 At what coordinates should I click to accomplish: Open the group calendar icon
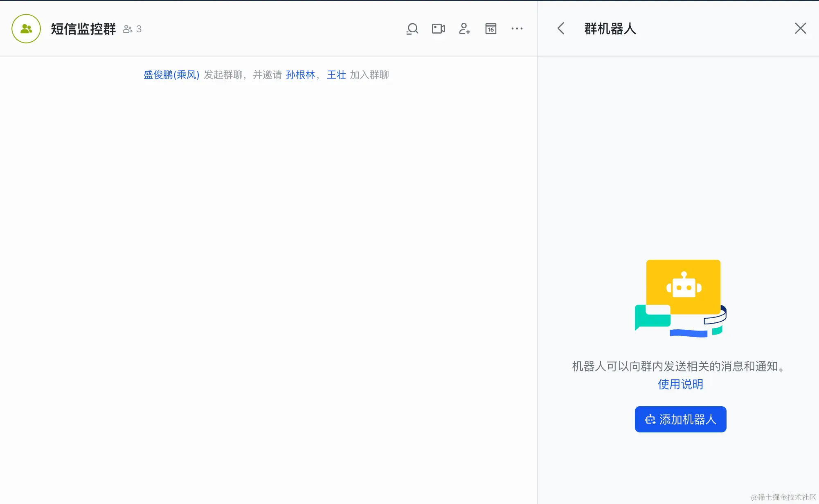tap(491, 29)
